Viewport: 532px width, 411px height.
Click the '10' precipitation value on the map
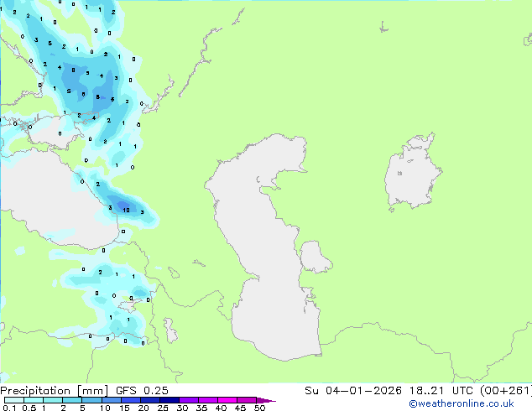[x=126, y=211]
